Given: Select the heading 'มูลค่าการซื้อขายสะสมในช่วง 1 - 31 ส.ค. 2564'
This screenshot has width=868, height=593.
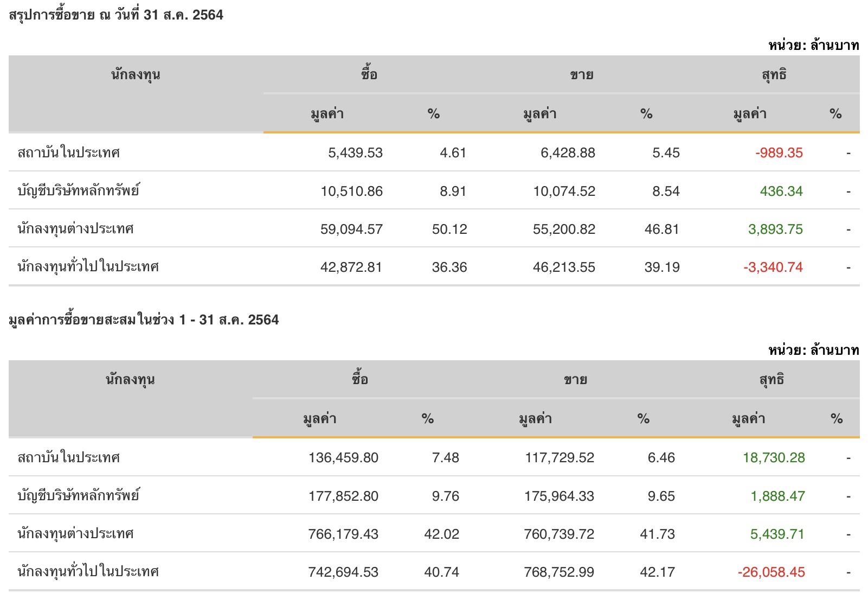Looking at the screenshot, I should pyautogui.click(x=144, y=320).
